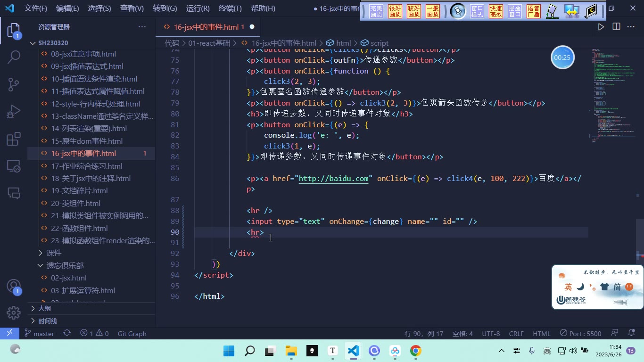Open the Remote Explorer view
Screen dimensions: 644x362
[14, 166]
